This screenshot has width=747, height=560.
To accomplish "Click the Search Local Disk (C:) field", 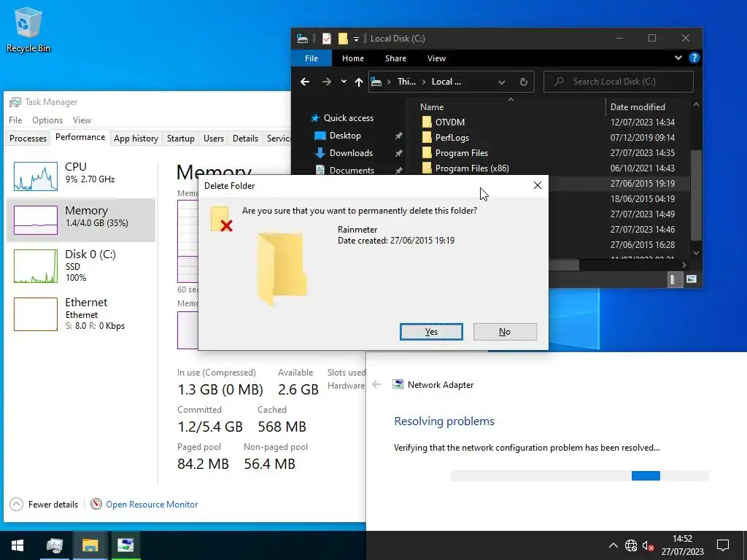I will [619, 82].
